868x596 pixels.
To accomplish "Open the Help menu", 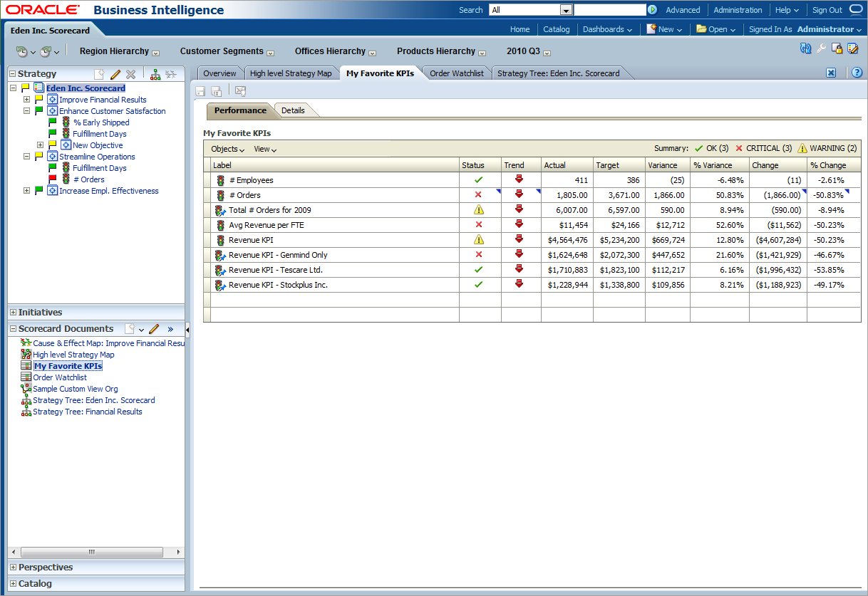I will click(x=787, y=10).
